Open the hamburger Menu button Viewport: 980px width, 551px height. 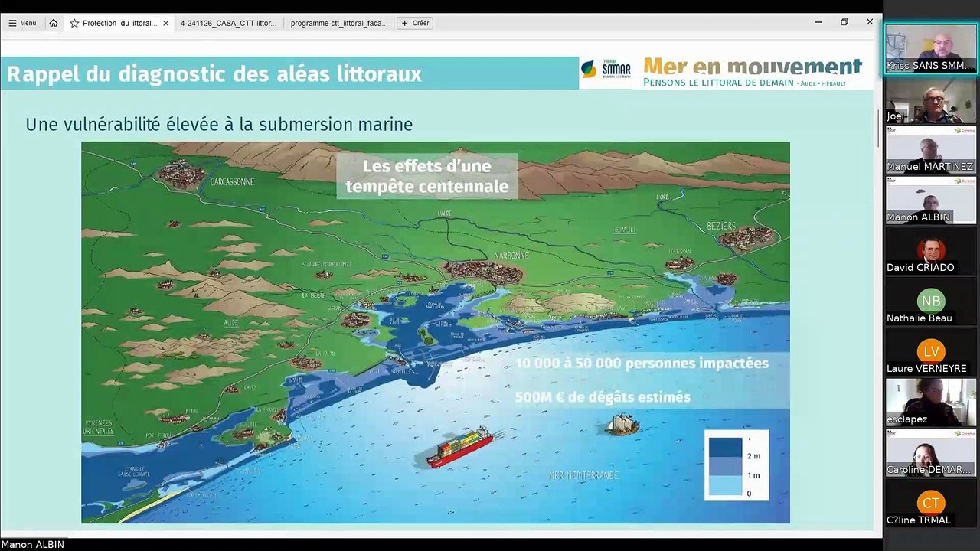point(22,23)
